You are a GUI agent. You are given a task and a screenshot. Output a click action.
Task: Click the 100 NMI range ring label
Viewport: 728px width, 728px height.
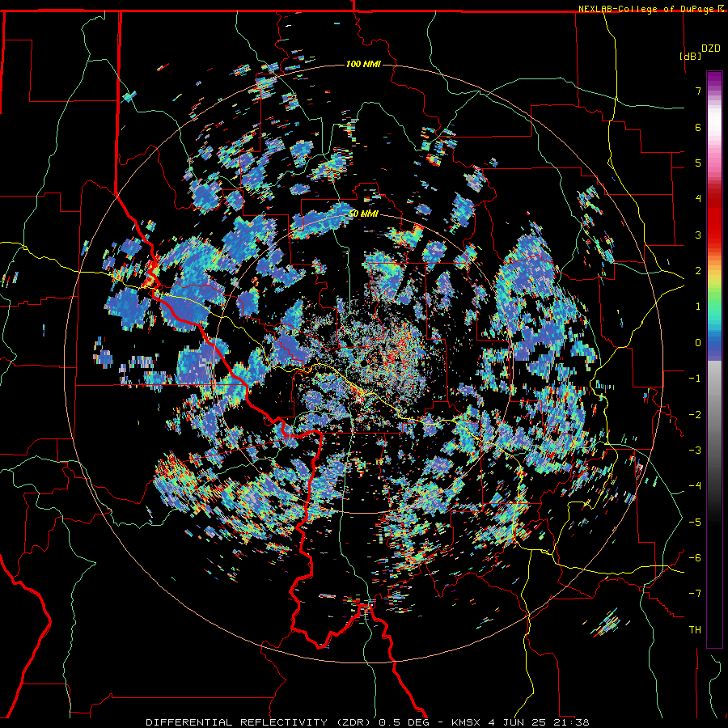(363, 64)
